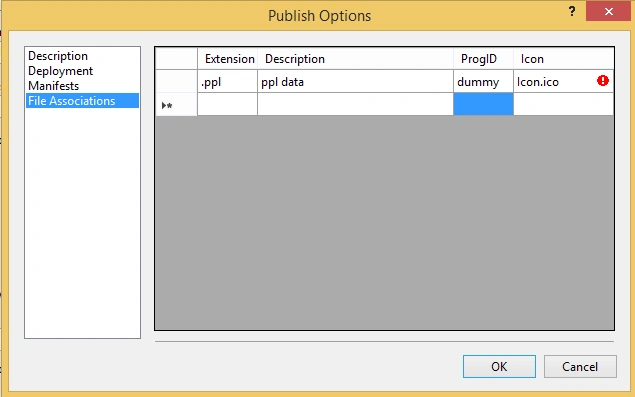The image size is (635, 397).
Task: Click the ProgID column header
Action: pyautogui.click(x=483, y=59)
